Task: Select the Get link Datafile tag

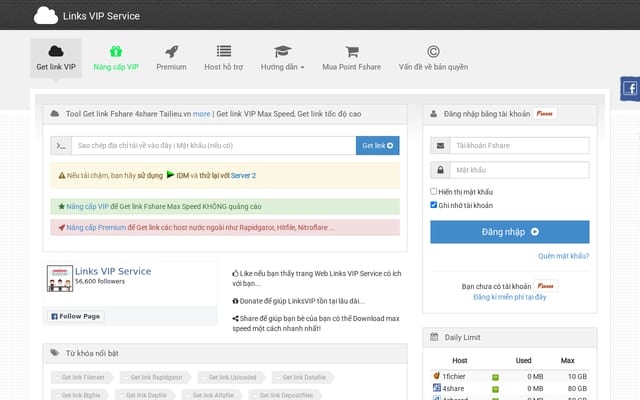Action: (x=303, y=377)
